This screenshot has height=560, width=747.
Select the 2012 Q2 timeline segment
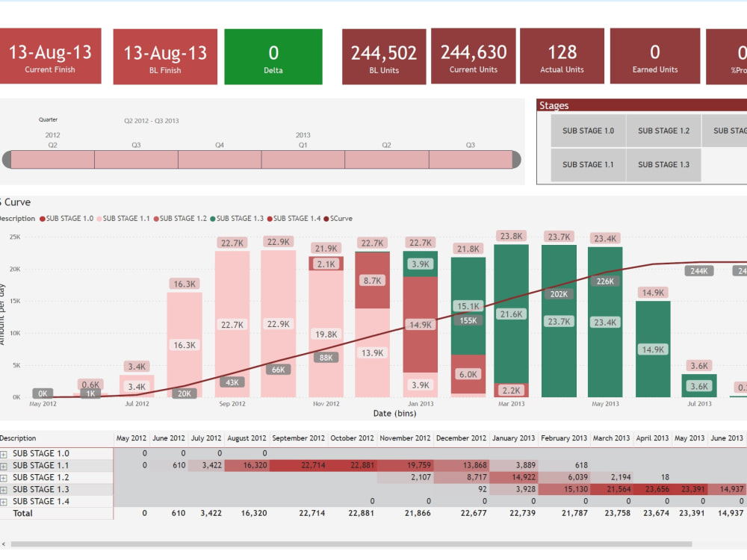(52, 160)
